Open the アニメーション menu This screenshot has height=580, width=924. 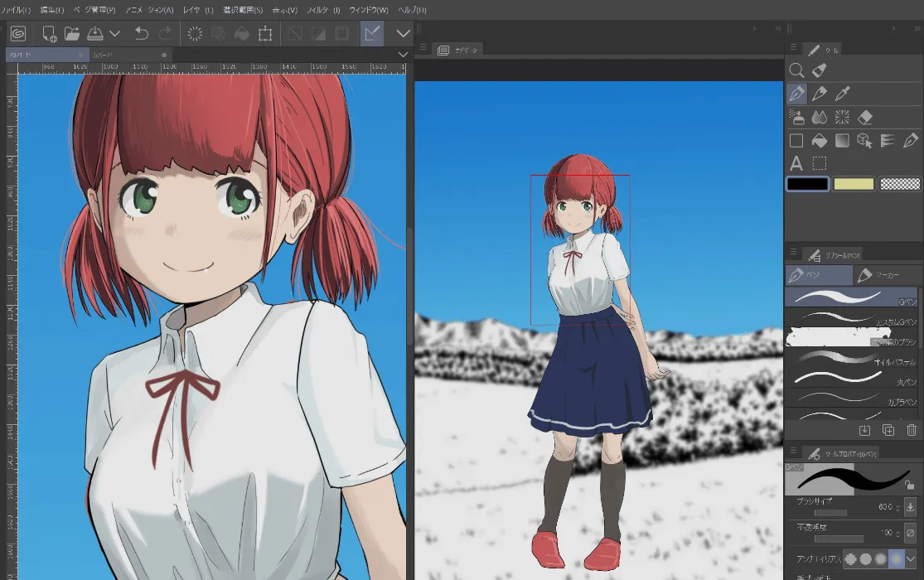coord(149,10)
